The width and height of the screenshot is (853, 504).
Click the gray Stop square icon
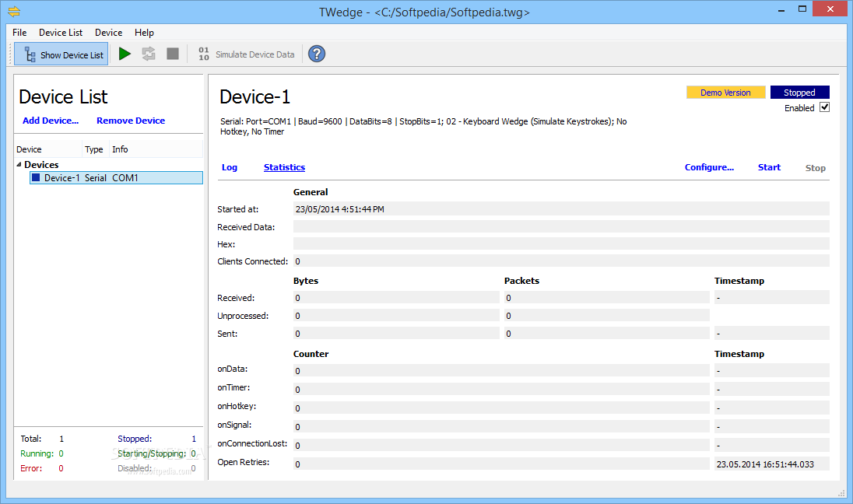click(x=173, y=54)
